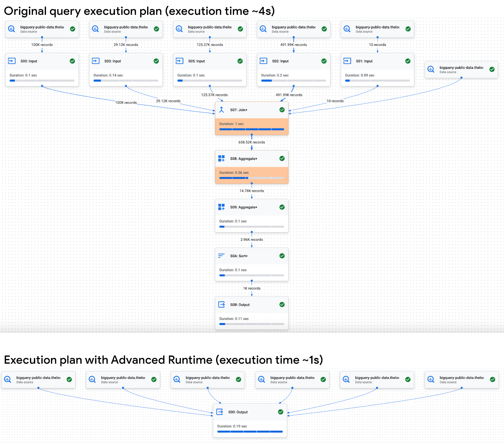Open the 'S05: Input' stage title

(197, 61)
